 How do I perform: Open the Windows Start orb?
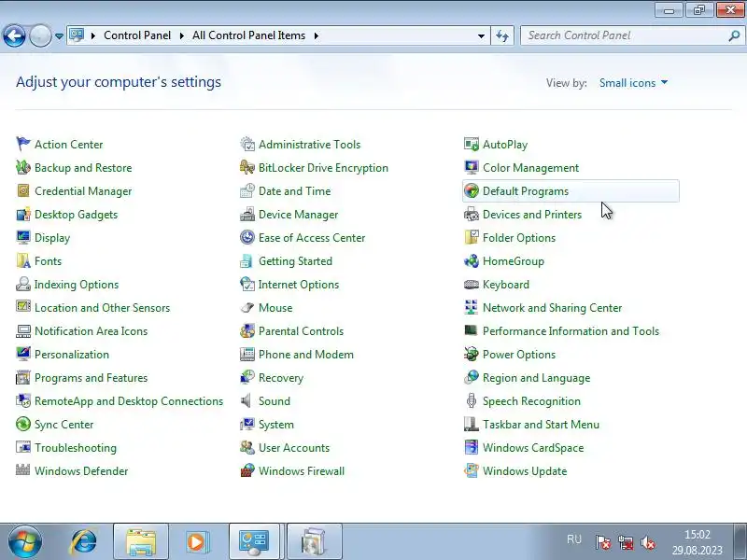[25, 541]
